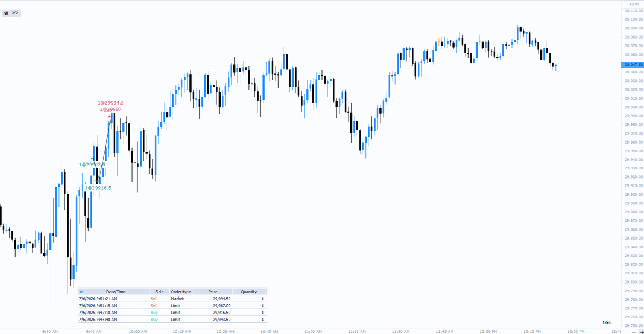Image resolution: width=644 pixels, height=334 pixels.
Task: Click the 29,994.50 price cell
Action: [221, 298]
